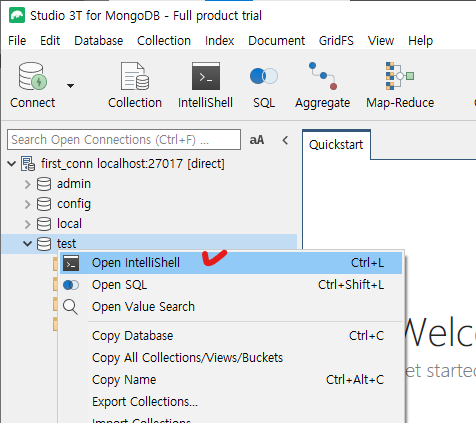Select the local database

[x=69, y=224]
